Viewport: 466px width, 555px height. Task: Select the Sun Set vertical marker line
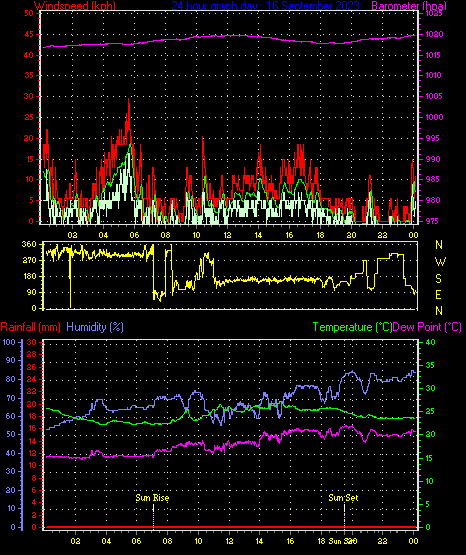point(344,516)
